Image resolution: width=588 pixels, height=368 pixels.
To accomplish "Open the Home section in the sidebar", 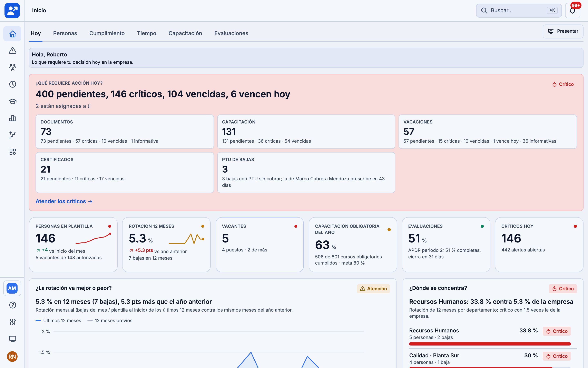I will (12, 34).
